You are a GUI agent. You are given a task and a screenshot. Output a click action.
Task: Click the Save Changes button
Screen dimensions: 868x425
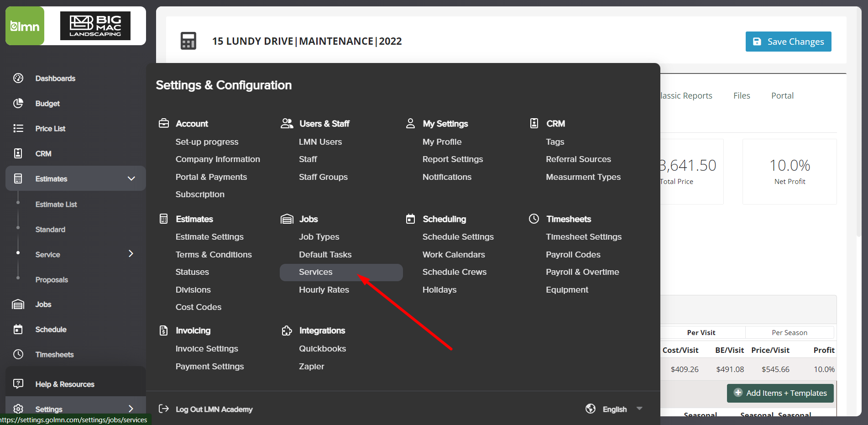point(788,42)
